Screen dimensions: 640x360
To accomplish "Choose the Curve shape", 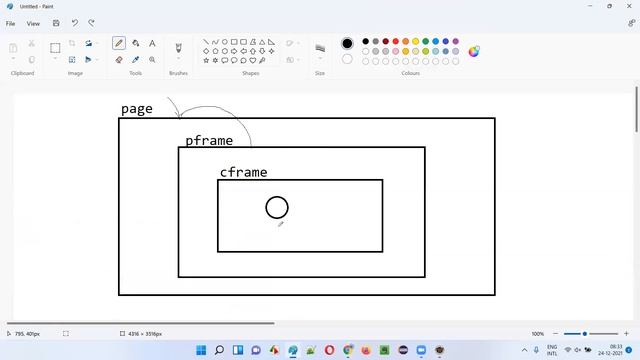I will pos(215,42).
